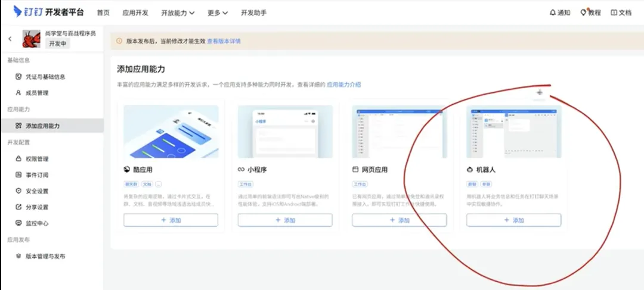Click the 文档 book icon
The image size is (644, 290).
614,13
